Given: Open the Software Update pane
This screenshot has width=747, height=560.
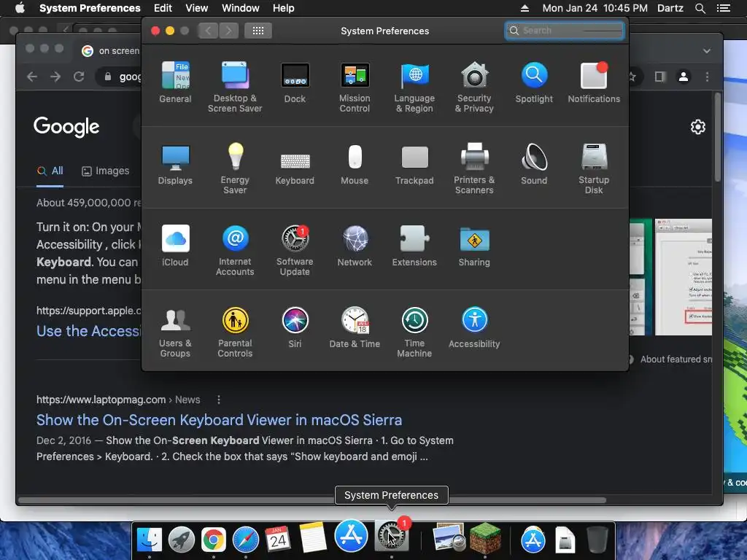Looking at the screenshot, I should 295,251.
